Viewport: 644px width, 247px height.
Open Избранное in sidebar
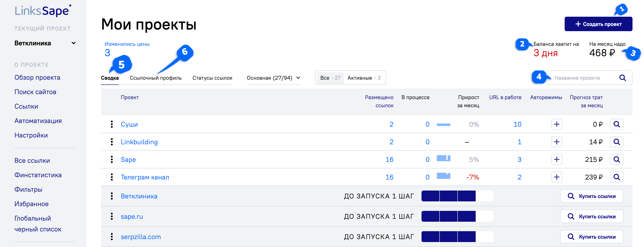[x=32, y=204]
